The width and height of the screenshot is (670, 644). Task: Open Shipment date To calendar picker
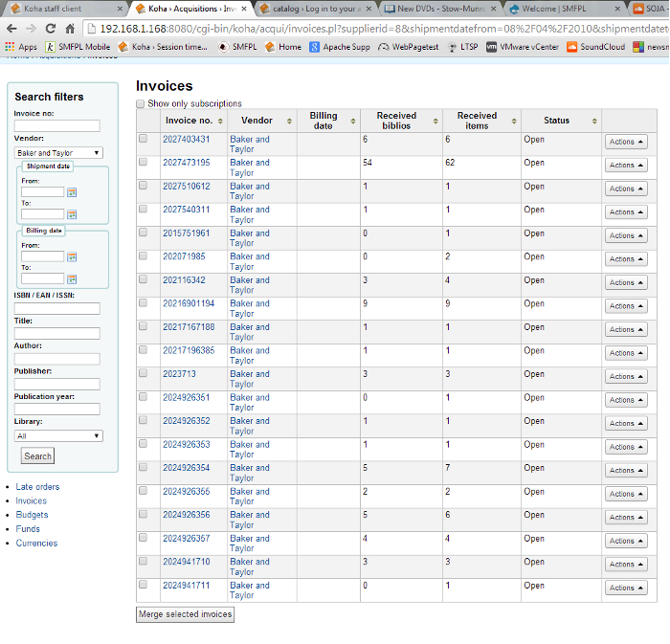[x=72, y=214]
